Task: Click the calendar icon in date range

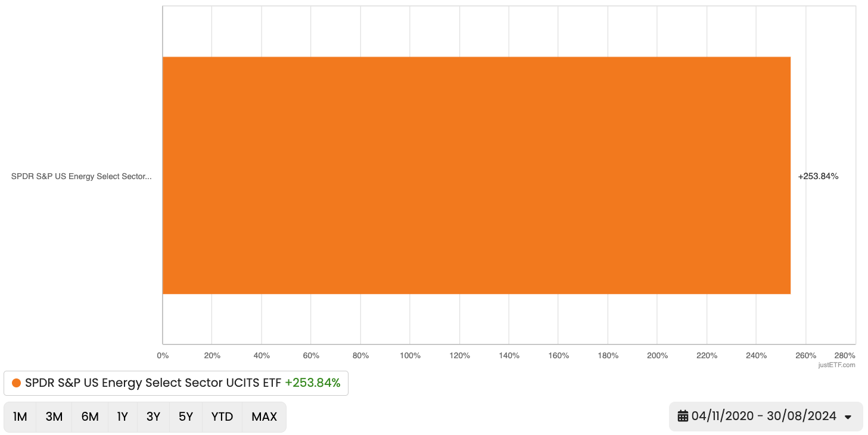Action: tap(683, 417)
